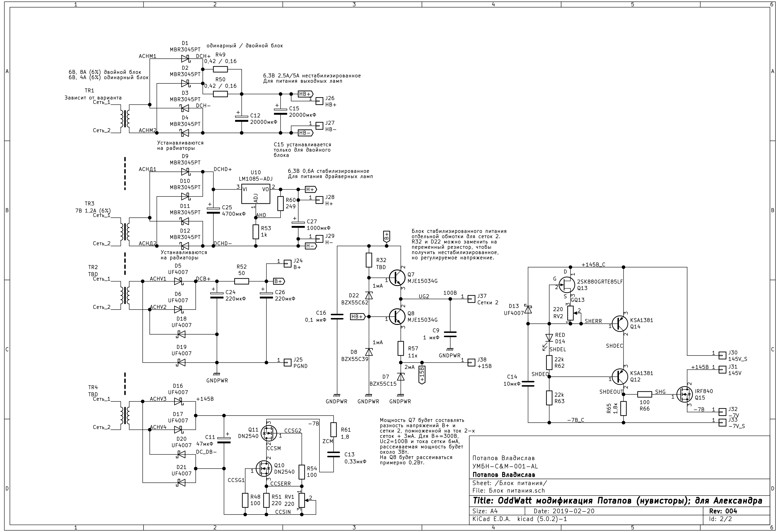This screenshot has width=783, height=532.
Task: Select the D7 BZX55C15 zener diode
Action: (x=401, y=376)
